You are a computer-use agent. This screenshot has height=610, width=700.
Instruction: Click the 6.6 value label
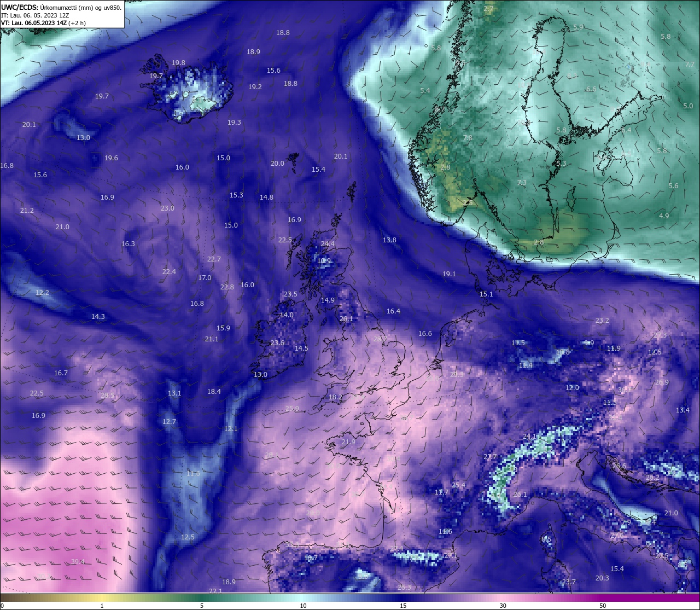click(591, 89)
